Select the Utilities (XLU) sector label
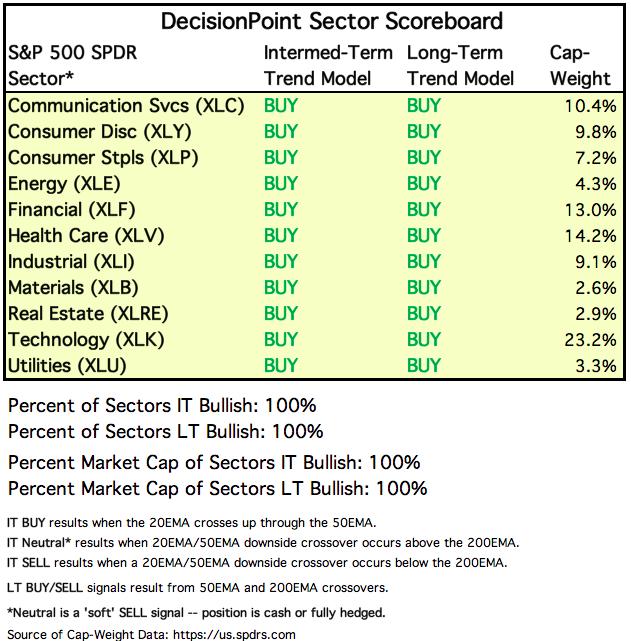The image size is (631, 641). tap(67, 365)
